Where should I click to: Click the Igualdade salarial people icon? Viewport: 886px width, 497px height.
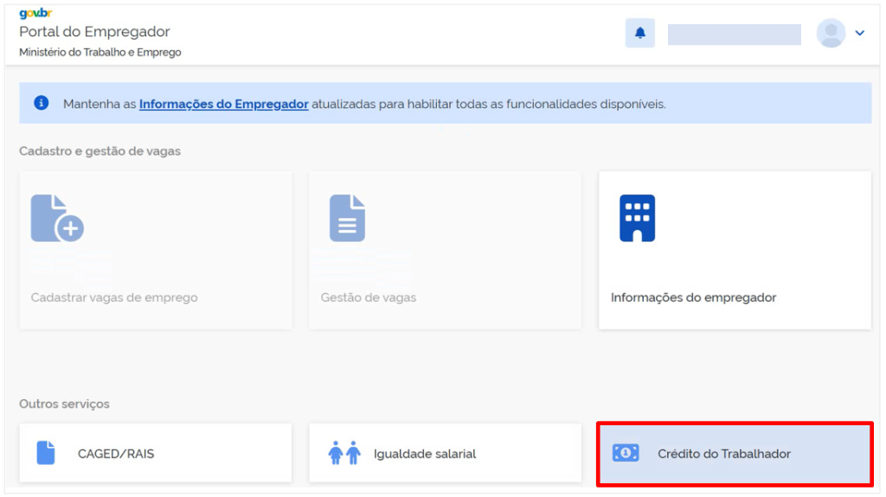point(344,453)
